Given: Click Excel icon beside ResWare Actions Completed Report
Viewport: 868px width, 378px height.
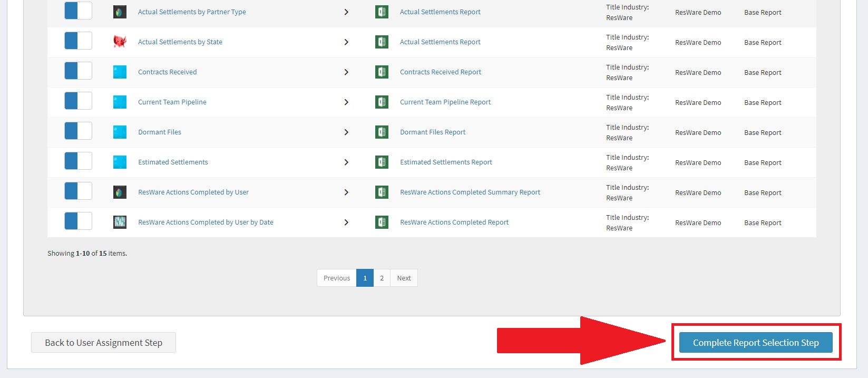Looking at the screenshot, I should (382, 222).
